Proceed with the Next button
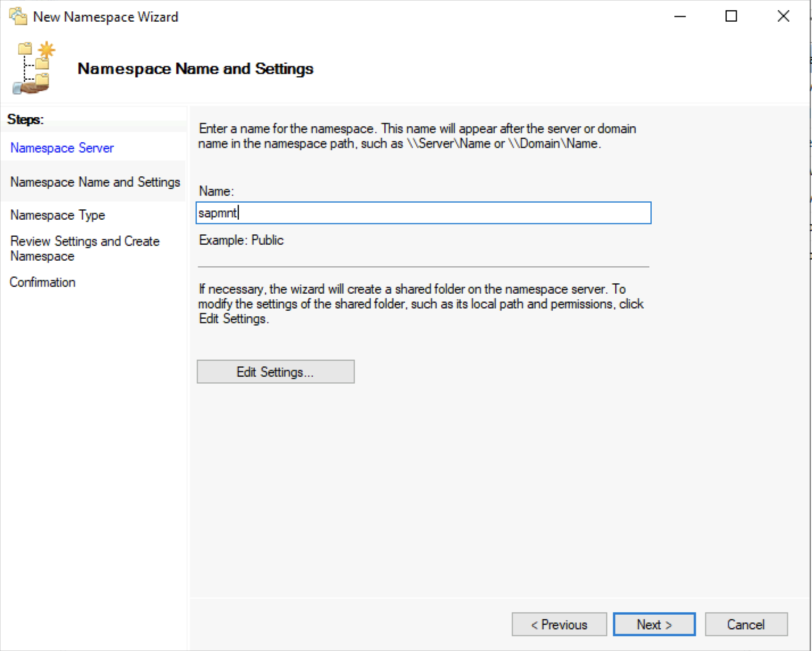The height and width of the screenshot is (651, 812). pyautogui.click(x=654, y=624)
